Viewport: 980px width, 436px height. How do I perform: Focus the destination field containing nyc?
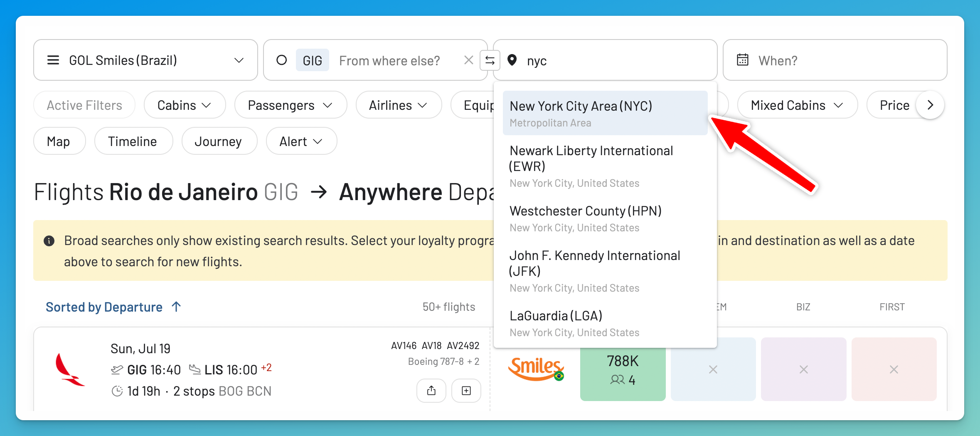pyautogui.click(x=605, y=60)
